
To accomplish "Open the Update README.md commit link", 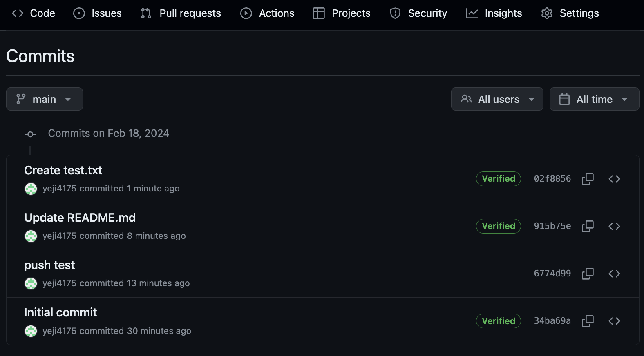I will click(80, 218).
